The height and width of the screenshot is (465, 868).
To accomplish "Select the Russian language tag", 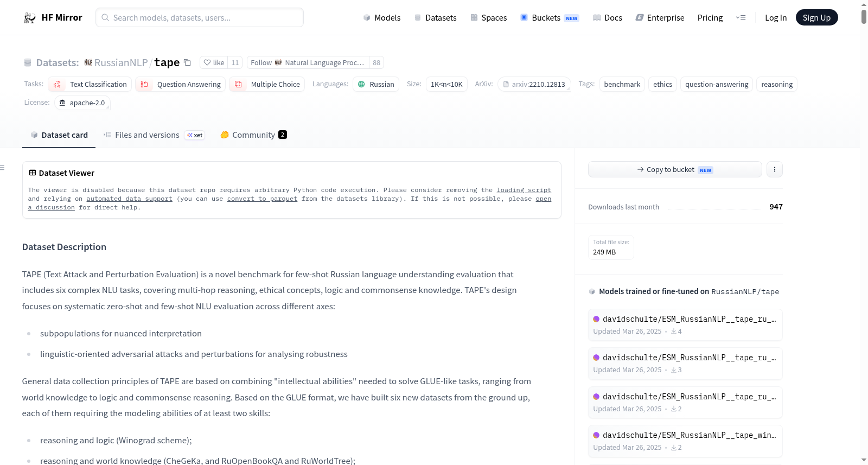I will click(376, 84).
